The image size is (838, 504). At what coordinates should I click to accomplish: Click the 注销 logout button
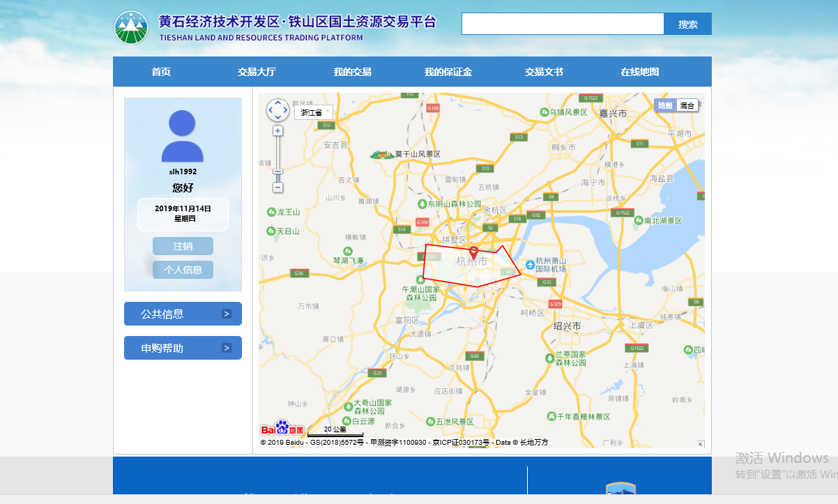[x=183, y=246]
